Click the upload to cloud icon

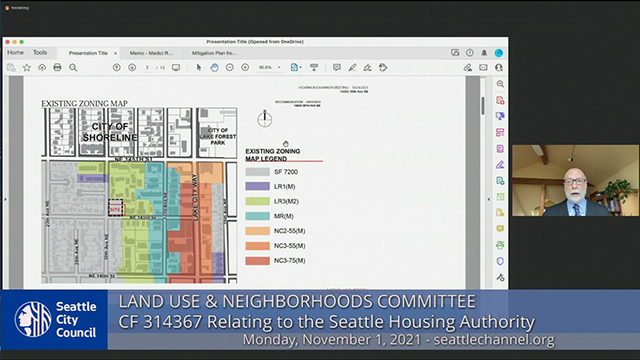click(x=42, y=68)
